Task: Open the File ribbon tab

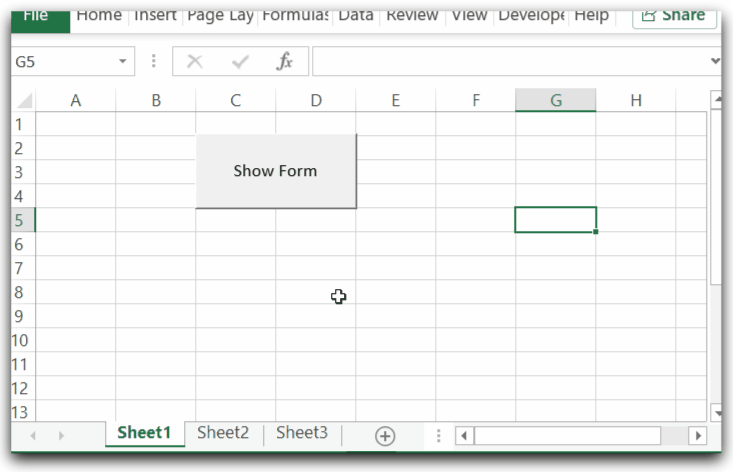Action: [x=40, y=19]
